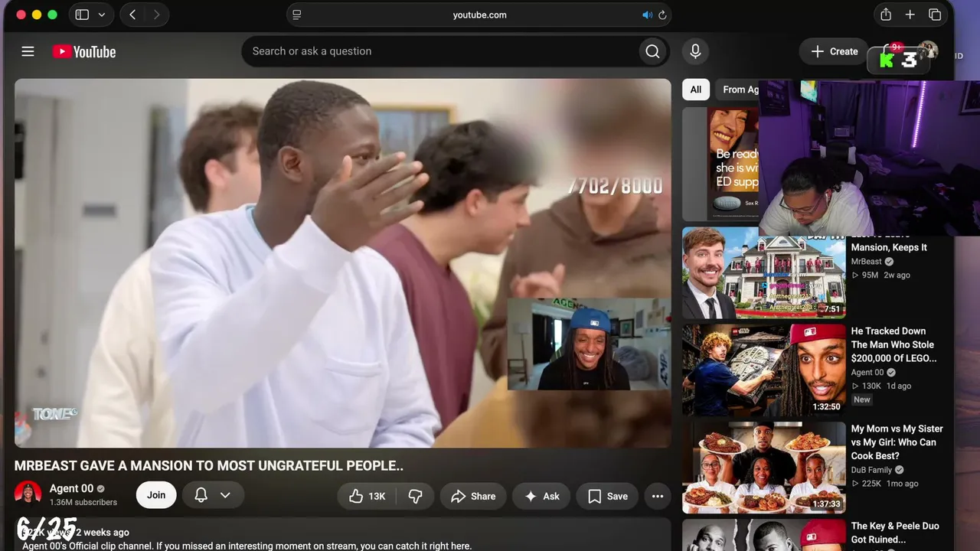The image size is (980, 551).
Task: Open YouTube guide hamburger menu
Action: [x=28, y=51]
